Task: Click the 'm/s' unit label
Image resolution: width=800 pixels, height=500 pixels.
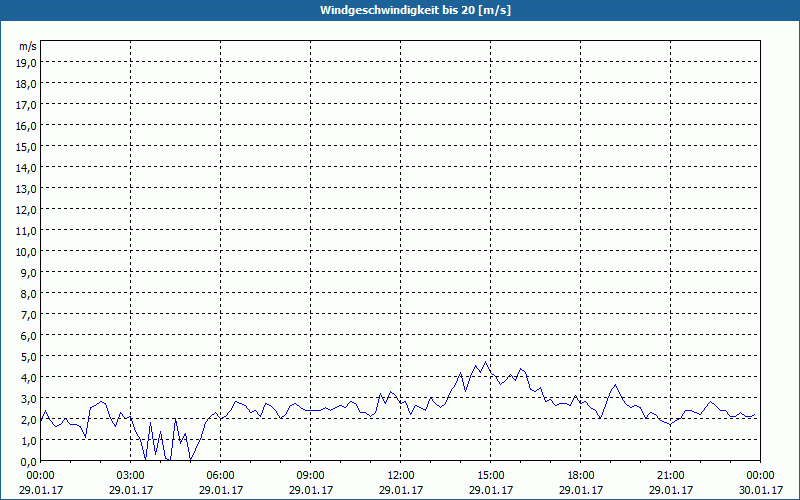Action: coord(28,46)
